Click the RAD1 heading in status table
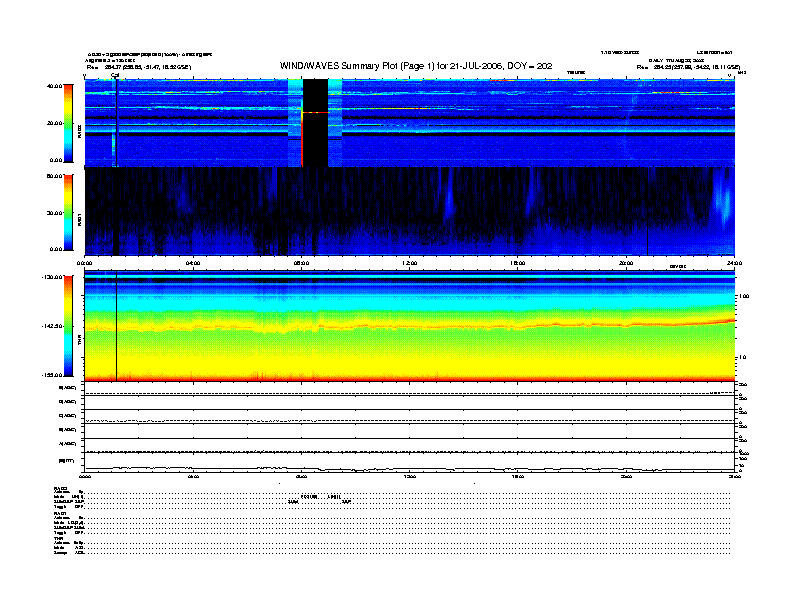This screenshot has width=792, height=612. [61, 514]
